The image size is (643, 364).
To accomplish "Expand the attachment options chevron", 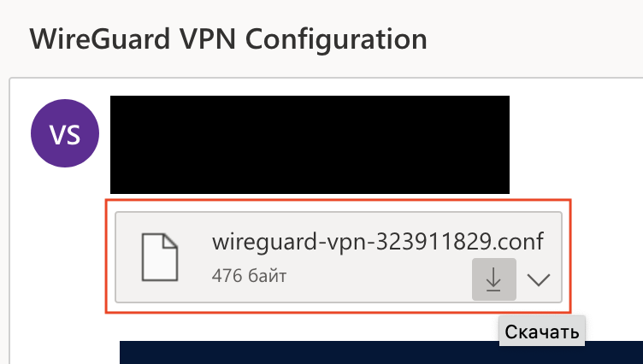I will [539, 279].
